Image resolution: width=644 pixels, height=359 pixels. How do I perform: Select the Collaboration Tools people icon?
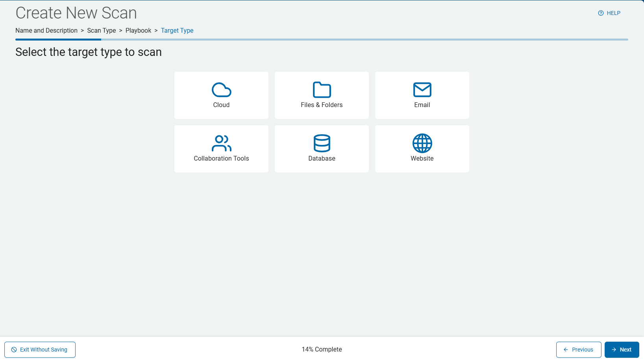[x=221, y=143]
